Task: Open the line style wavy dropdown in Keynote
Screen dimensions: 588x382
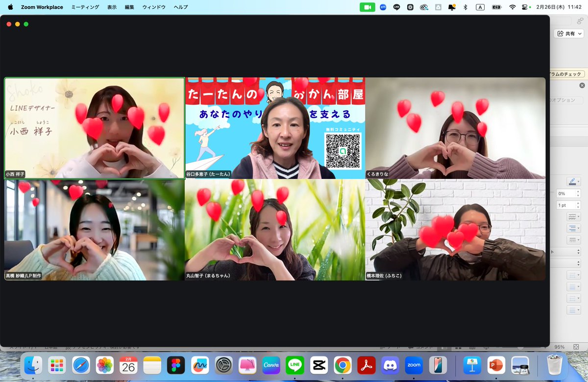Action: (x=574, y=217)
